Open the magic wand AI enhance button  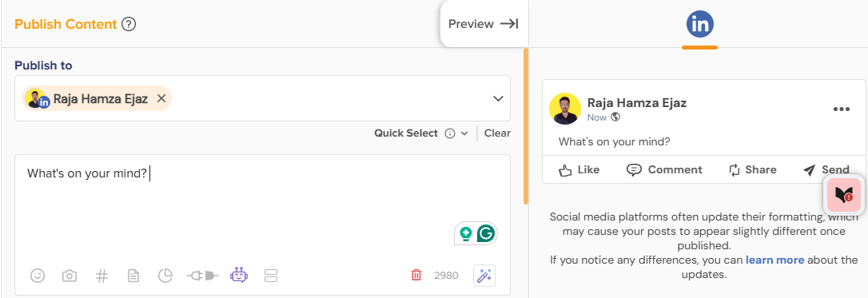484,276
